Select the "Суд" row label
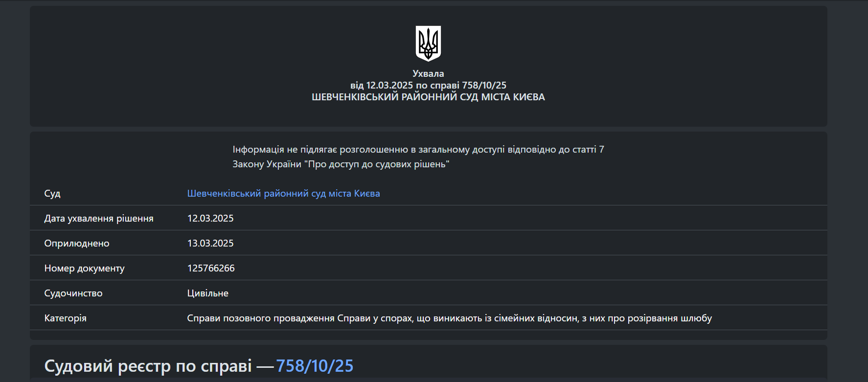 click(x=52, y=193)
